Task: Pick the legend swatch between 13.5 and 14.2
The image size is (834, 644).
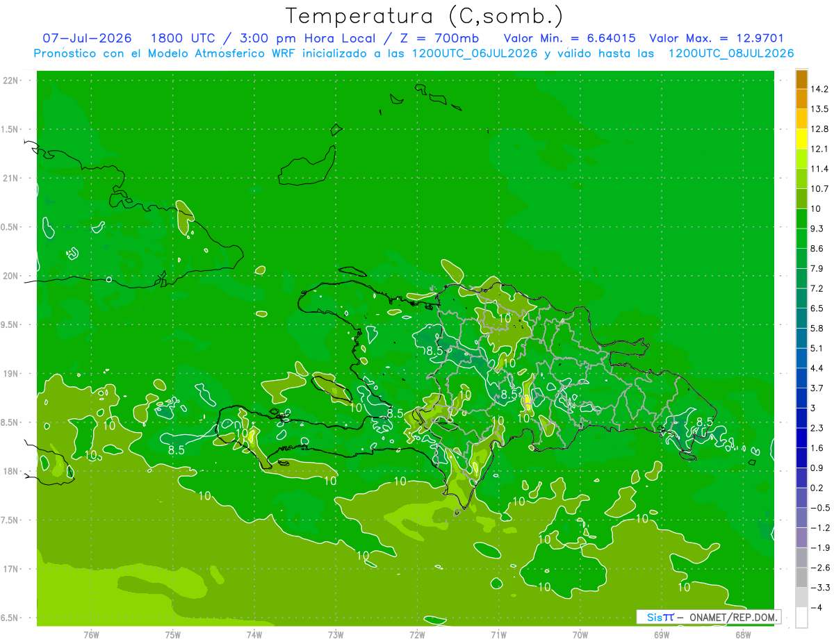Action: tap(801, 99)
